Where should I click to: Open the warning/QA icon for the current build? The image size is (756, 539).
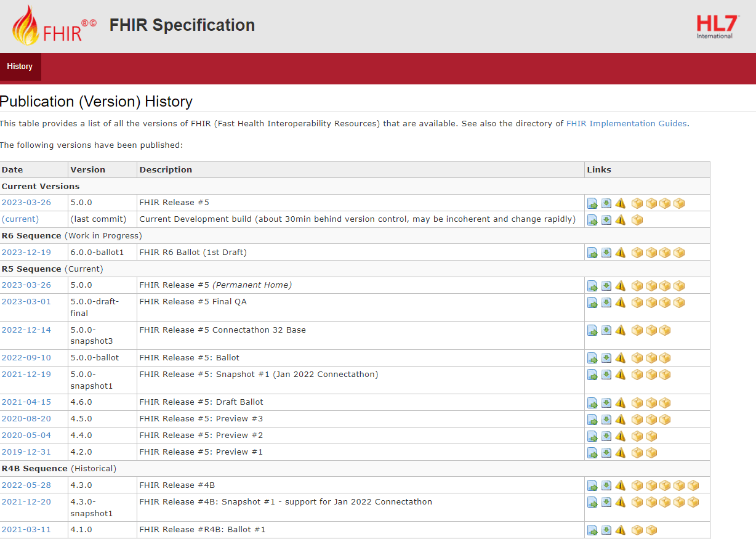[x=620, y=219]
